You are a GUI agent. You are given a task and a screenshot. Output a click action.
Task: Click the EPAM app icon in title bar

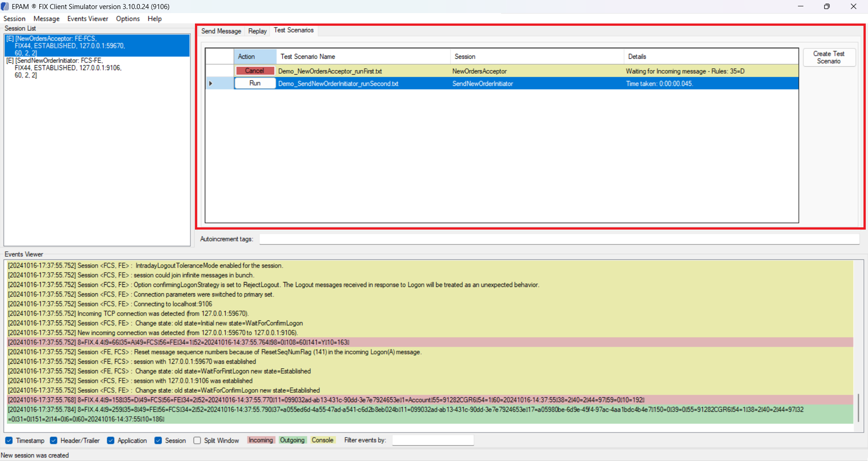5,7
